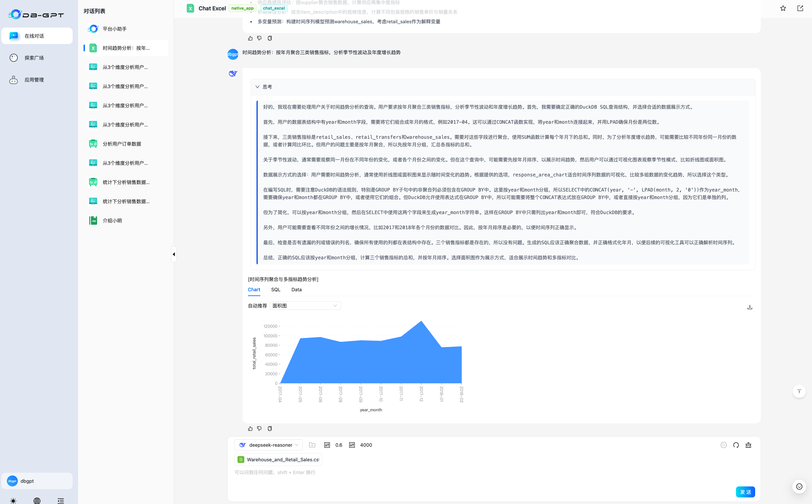The width and height of the screenshot is (812, 504).
Task: Click the attach file icon in input toolbar
Action: click(312, 445)
